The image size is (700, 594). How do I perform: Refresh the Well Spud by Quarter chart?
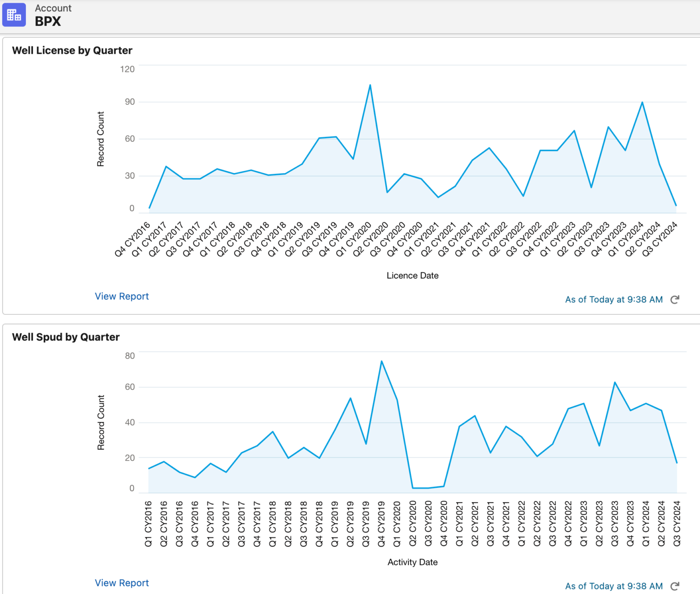(x=675, y=586)
